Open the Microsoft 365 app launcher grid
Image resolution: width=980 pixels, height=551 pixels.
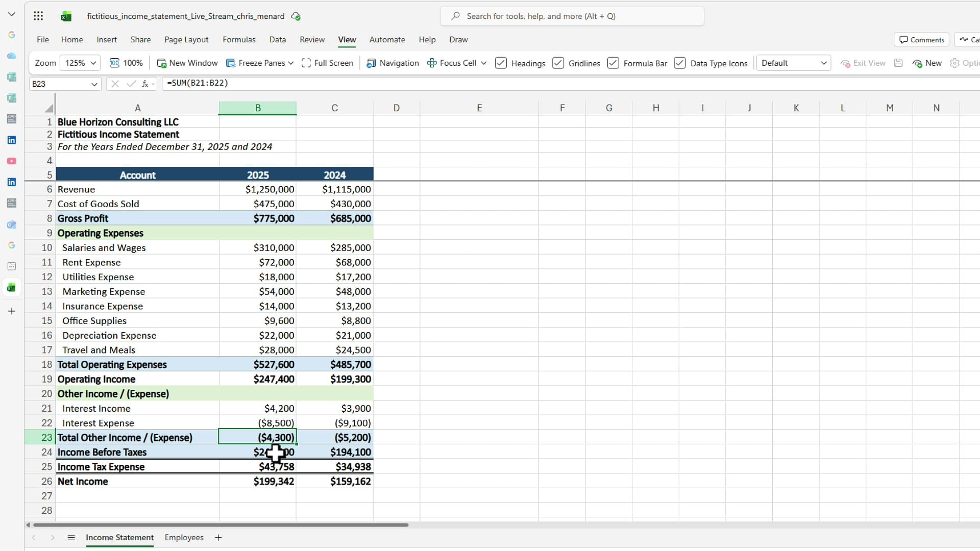(38, 16)
